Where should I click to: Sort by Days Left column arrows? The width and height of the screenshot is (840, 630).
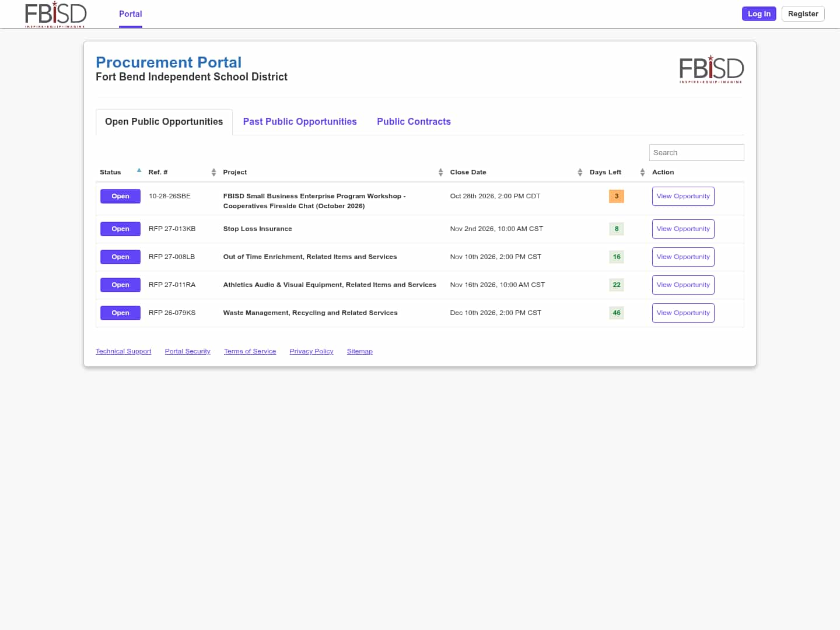click(x=642, y=172)
